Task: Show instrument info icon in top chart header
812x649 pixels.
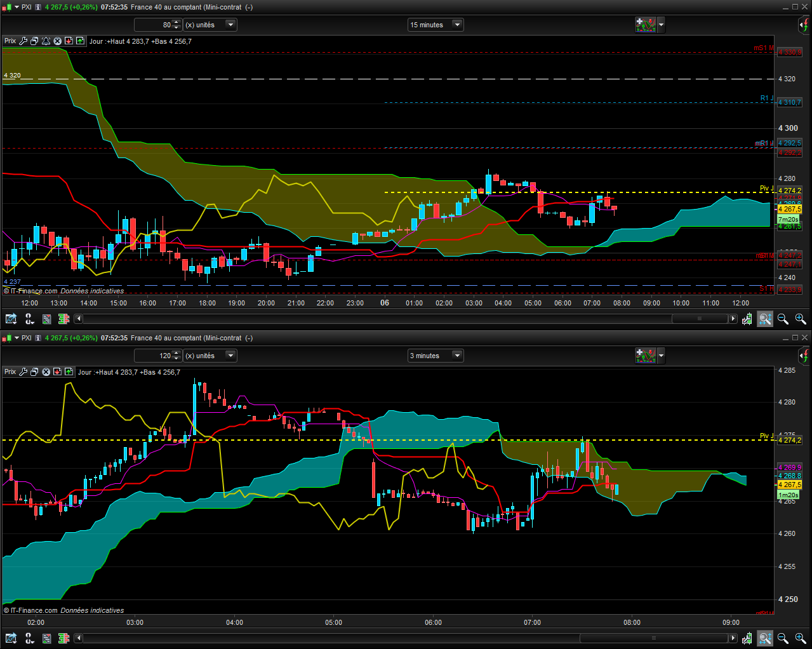Action: click(x=38, y=7)
